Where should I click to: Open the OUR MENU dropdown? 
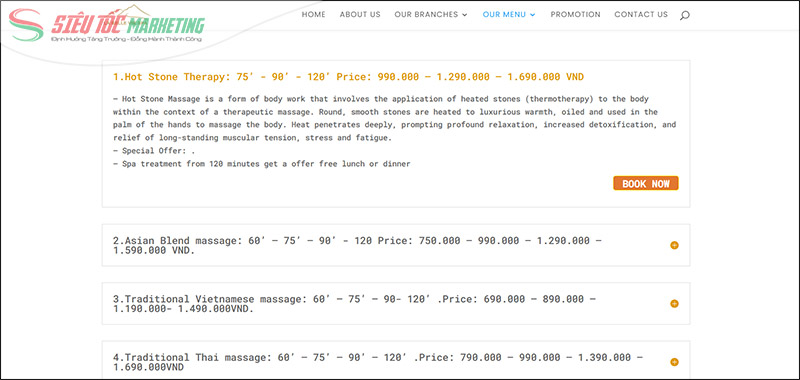[509, 15]
